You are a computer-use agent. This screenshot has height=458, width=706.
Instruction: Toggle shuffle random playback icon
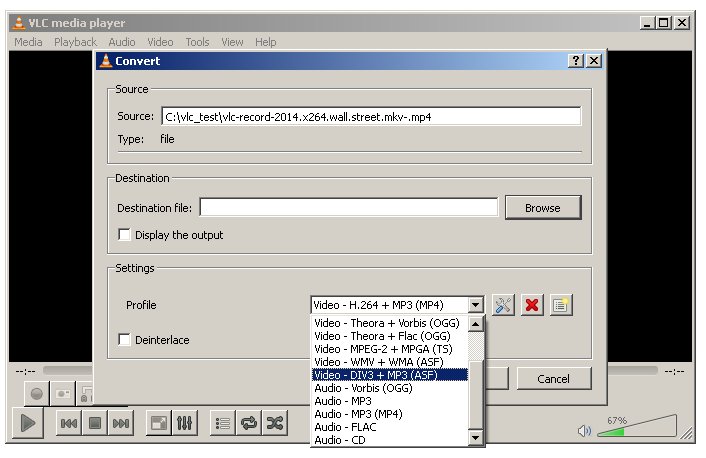pos(275,423)
